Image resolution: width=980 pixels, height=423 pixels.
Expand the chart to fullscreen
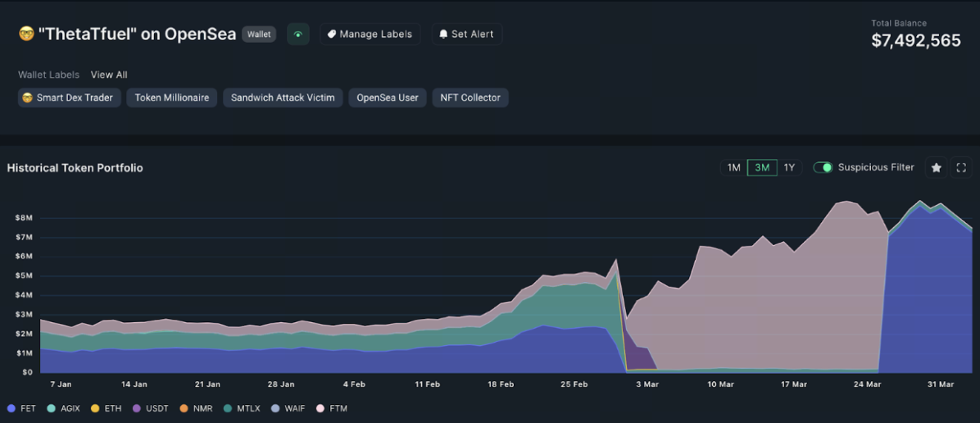(x=961, y=167)
